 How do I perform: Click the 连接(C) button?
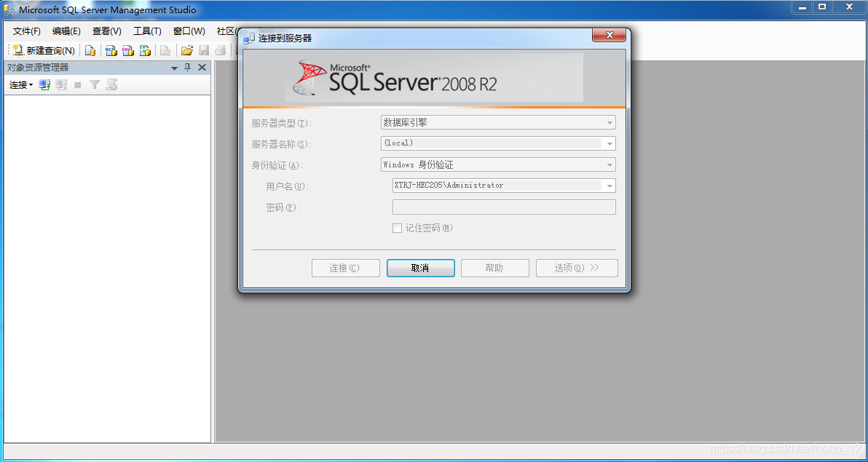(x=345, y=268)
